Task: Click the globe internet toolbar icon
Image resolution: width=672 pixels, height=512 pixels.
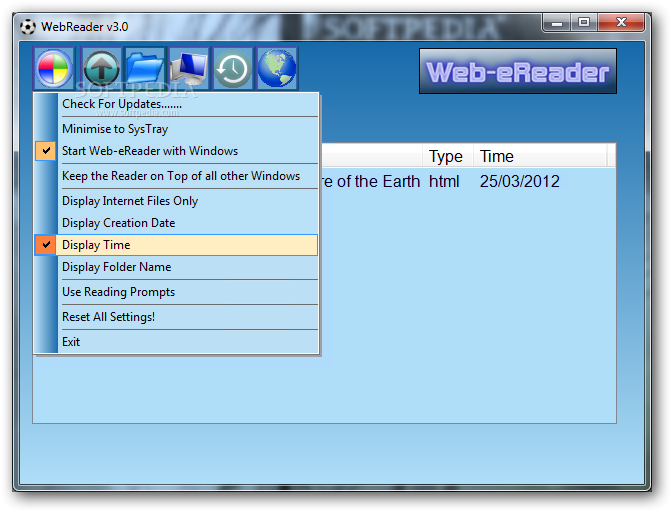Action: point(277,68)
